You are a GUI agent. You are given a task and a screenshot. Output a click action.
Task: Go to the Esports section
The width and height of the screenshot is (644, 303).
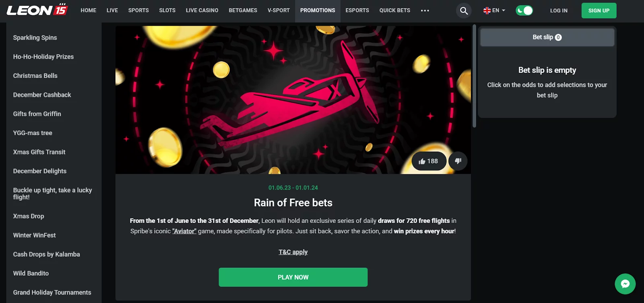tap(357, 10)
